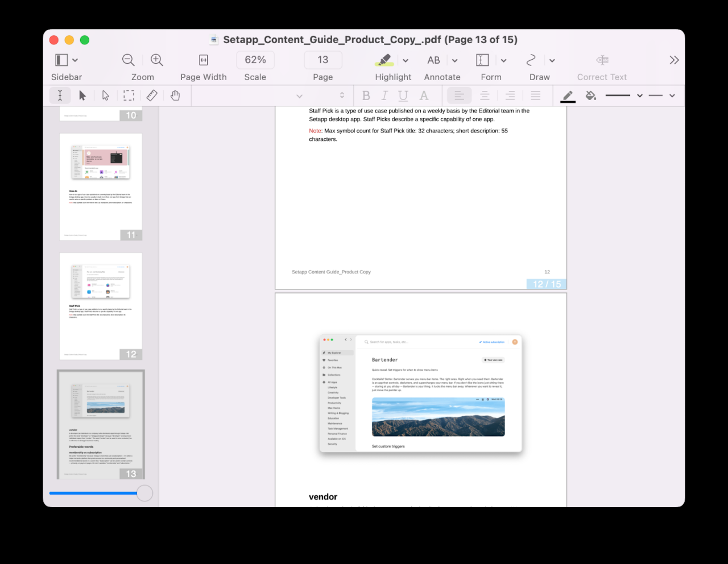Viewport: 728px width, 564px height.
Task: Select the rectangular marquee selection tool
Action: [x=129, y=96]
